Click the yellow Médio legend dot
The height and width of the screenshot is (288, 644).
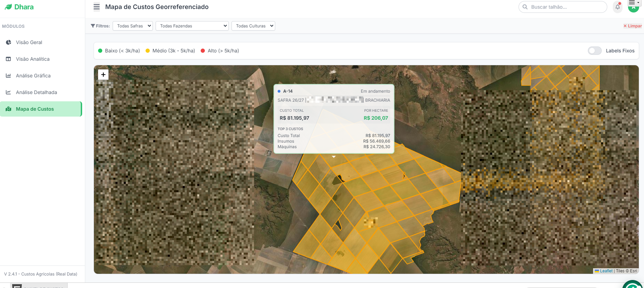(148, 51)
